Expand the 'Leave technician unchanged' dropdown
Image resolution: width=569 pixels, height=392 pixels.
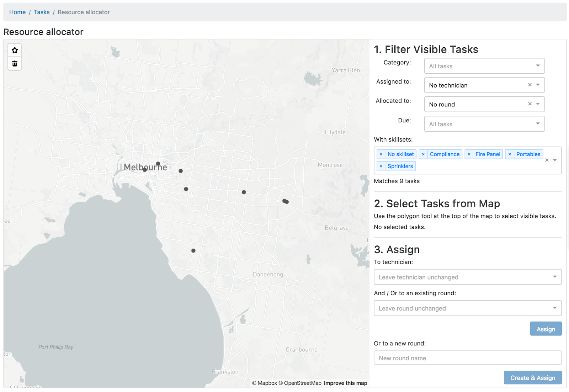click(x=467, y=277)
